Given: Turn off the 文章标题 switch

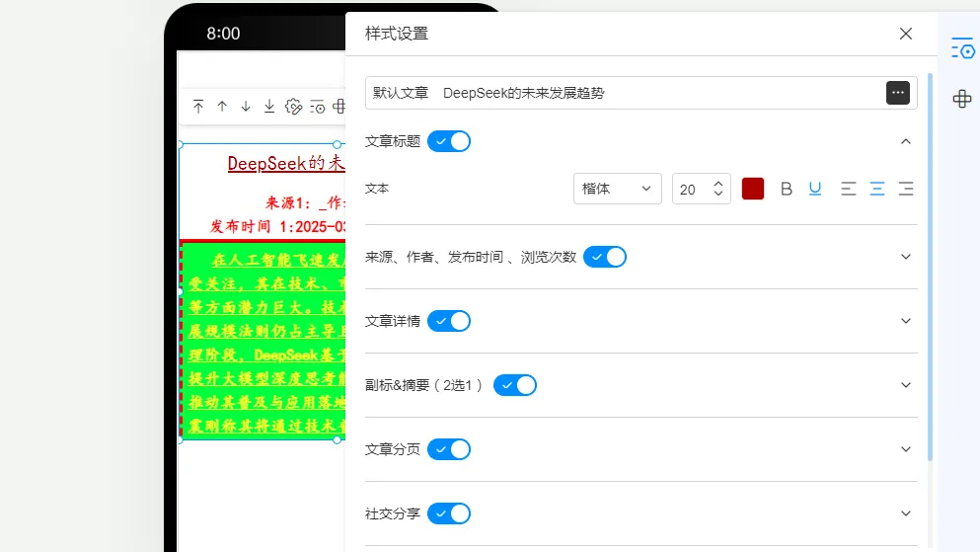Looking at the screenshot, I should click(449, 141).
